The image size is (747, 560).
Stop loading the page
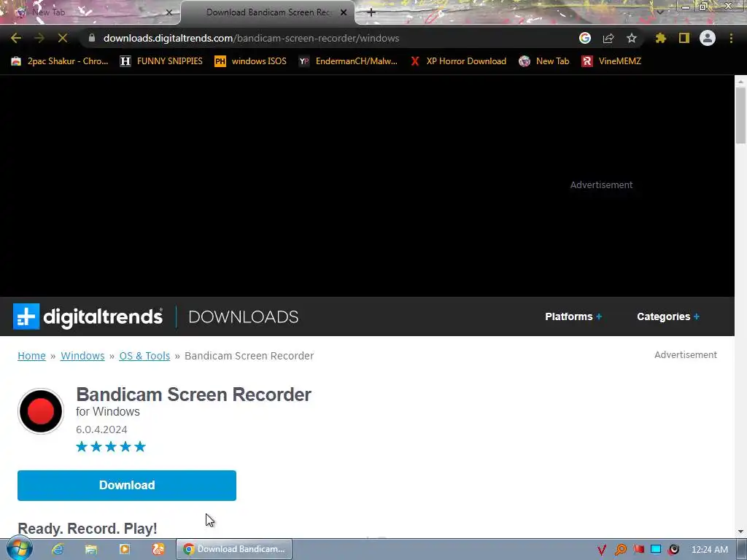click(63, 38)
